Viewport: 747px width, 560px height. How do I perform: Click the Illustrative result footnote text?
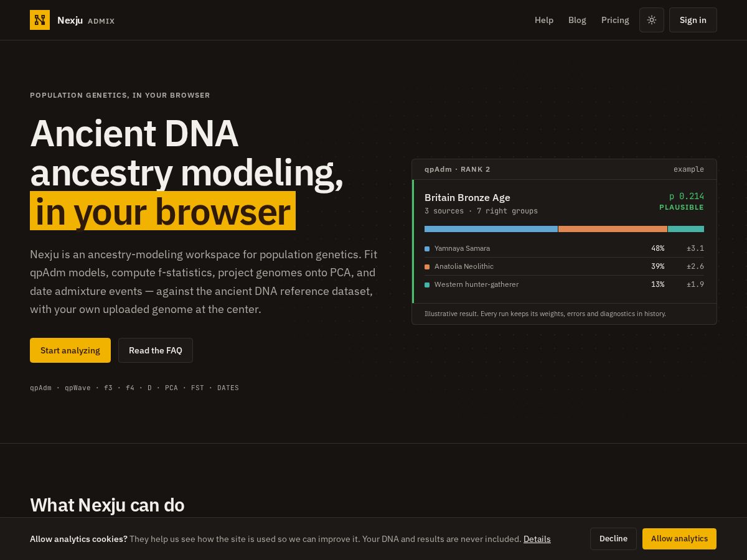[545, 314]
